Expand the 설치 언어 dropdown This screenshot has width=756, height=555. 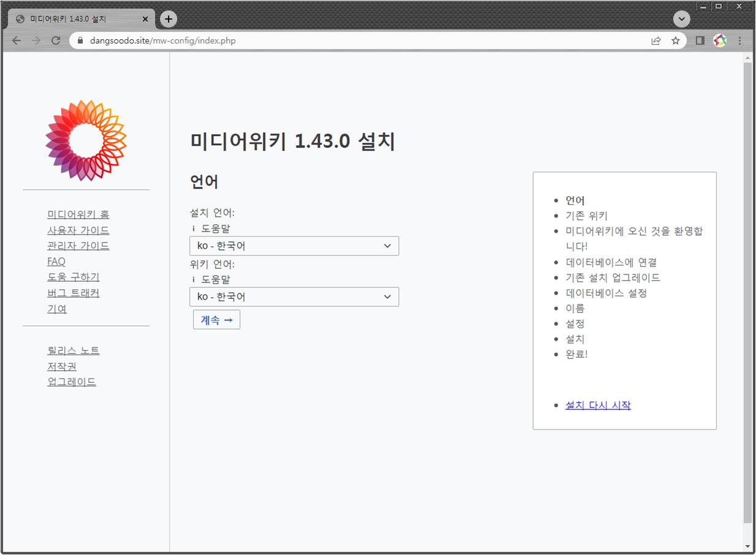pos(294,246)
